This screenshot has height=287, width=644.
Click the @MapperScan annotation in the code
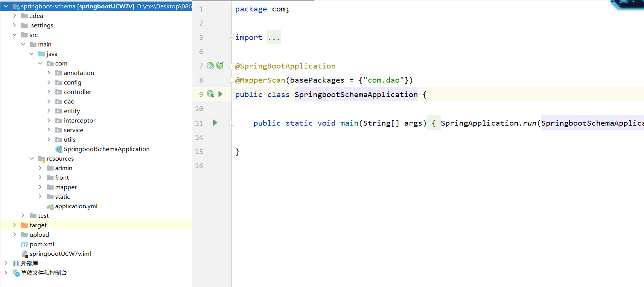[260, 80]
